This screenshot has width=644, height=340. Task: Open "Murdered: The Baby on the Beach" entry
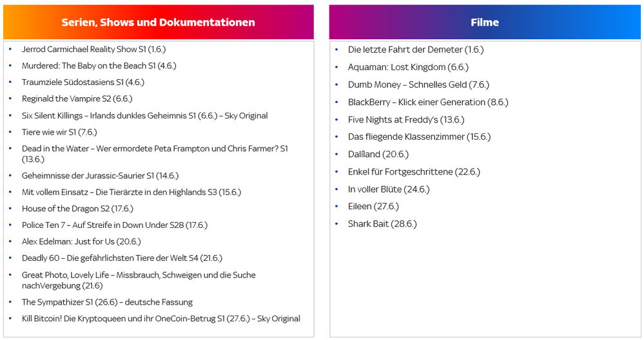(x=99, y=66)
